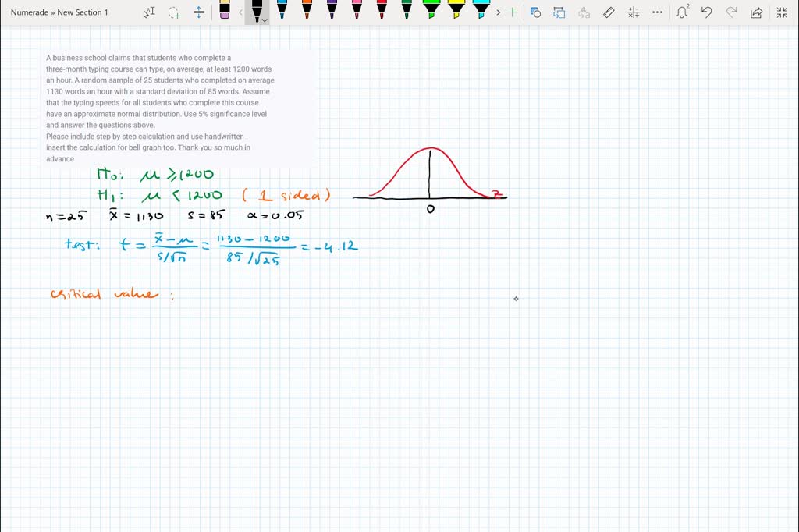The width and height of the screenshot is (799, 532).
Task: Select the pointer selection tool
Action: (148, 12)
